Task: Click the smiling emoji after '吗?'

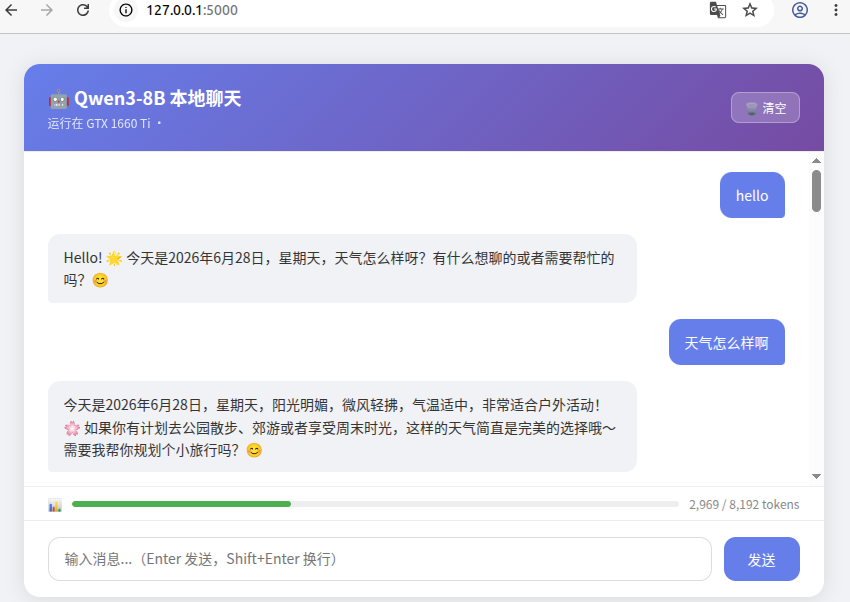Action: click(100, 280)
